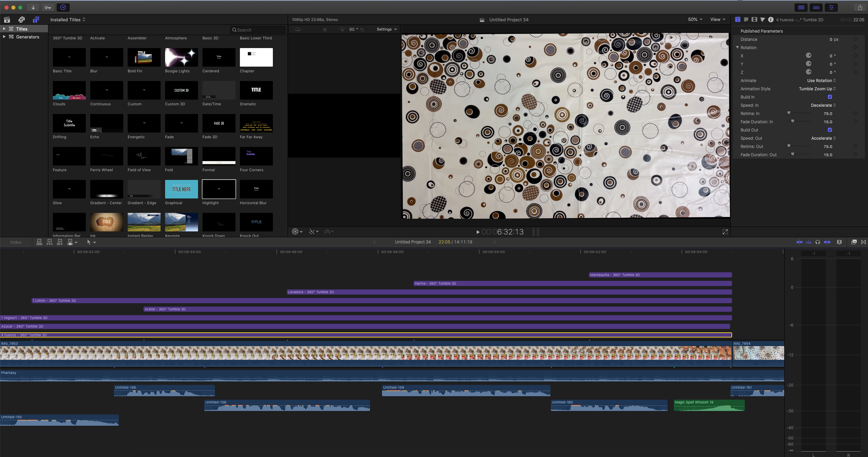
Task: Open the viewer zoom 50% menu
Action: coord(695,20)
